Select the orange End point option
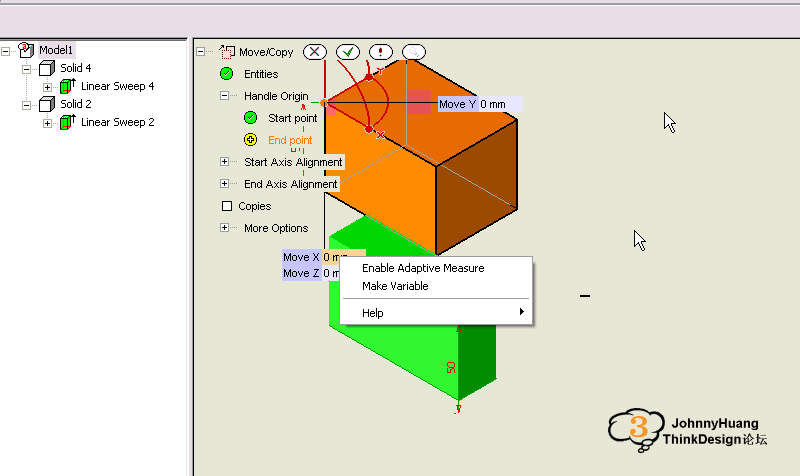This screenshot has height=476, width=800. click(290, 140)
